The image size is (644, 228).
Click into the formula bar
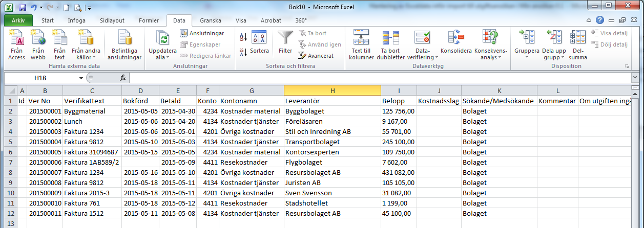tap(380, 78)
